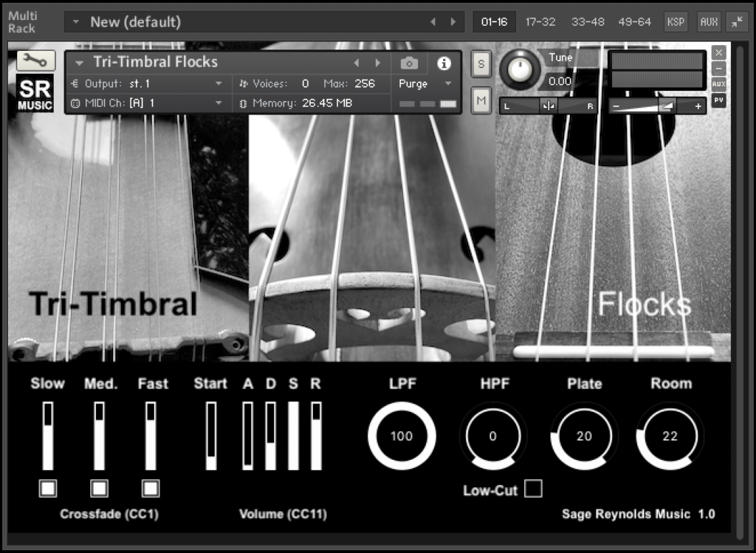Click the Med. volume slider

(x=100, y=436)
